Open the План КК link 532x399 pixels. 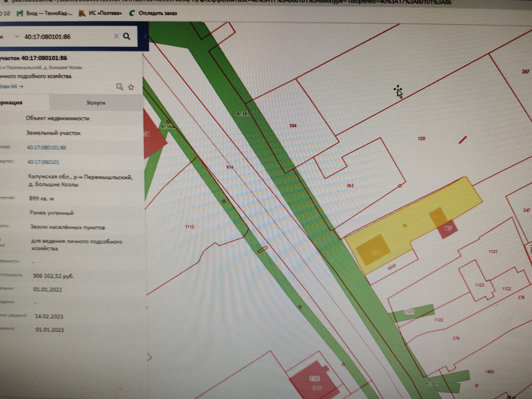pos(11,86)
